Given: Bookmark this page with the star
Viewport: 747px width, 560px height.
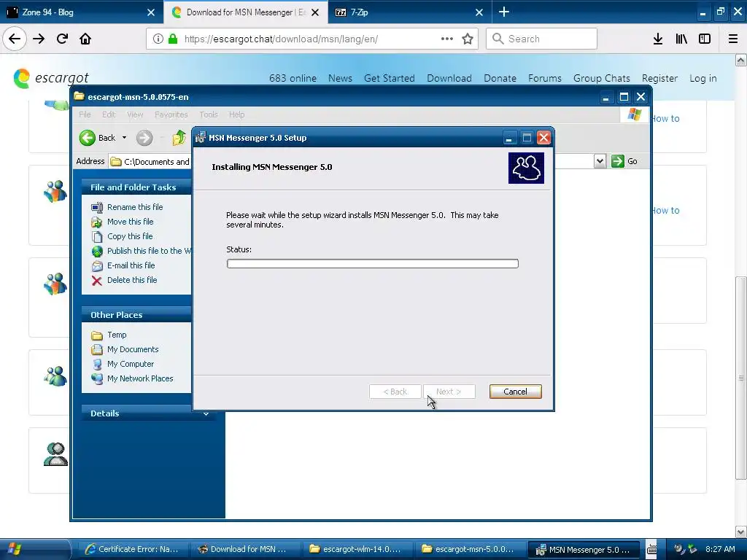Looking at the screenshot, I should coord(468,39).
